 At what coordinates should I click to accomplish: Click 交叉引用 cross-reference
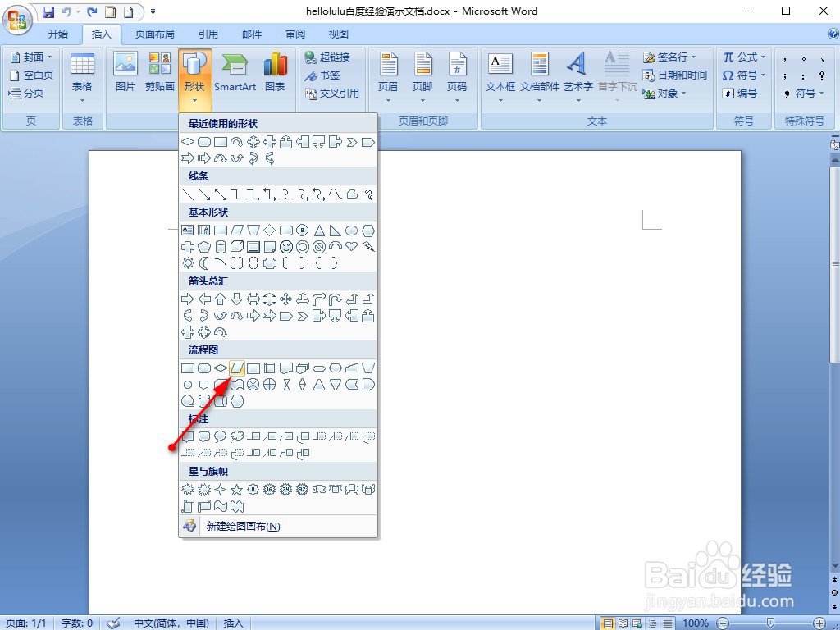click(x=331, y=94)
